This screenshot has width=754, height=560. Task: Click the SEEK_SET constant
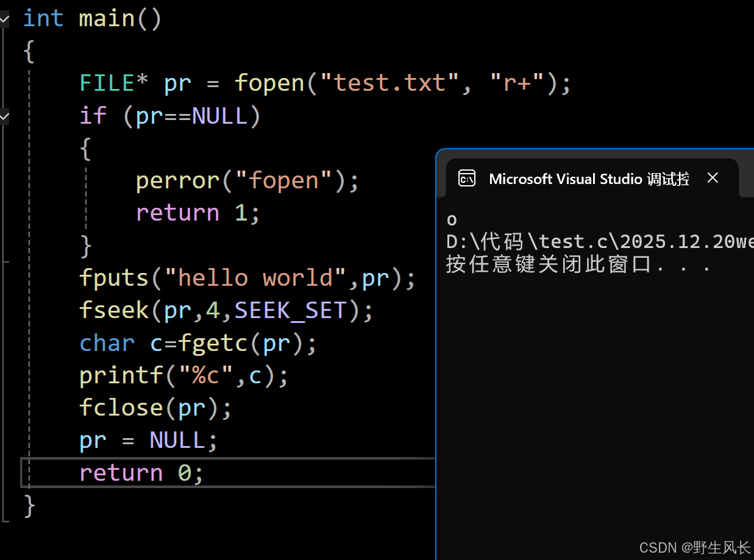tap(291, 311)
